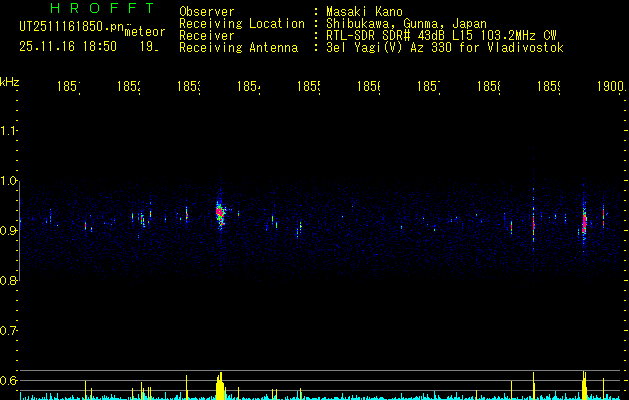Click the '0.8' frequency axis label
This screenshot has height=400, width=629.
tap(8, 281)
